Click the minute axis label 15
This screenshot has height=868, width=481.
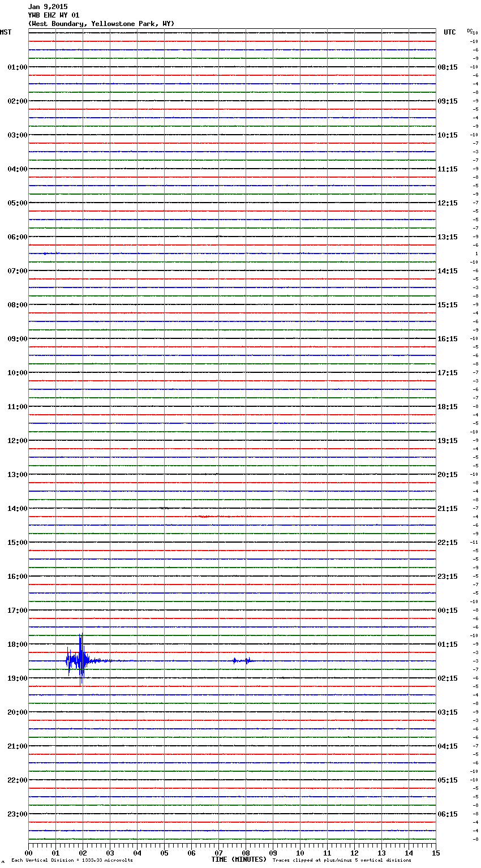click(436, 853)
